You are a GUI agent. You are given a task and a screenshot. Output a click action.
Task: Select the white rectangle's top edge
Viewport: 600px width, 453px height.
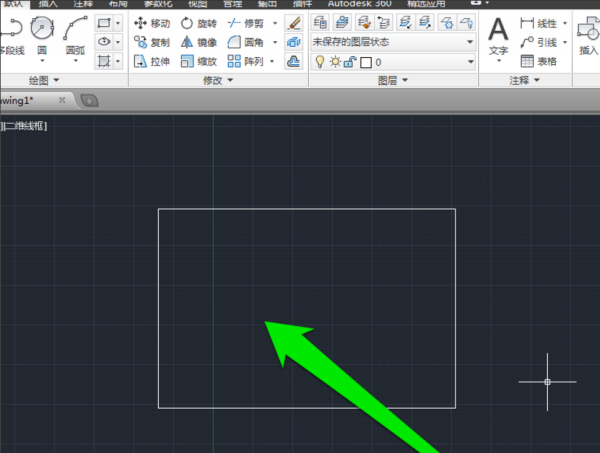pos(307,209)
